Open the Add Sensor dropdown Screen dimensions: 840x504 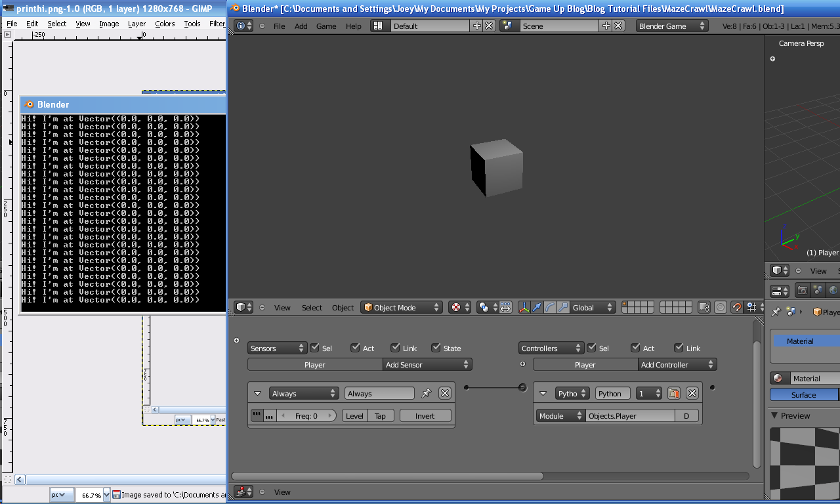coord(427,365)
